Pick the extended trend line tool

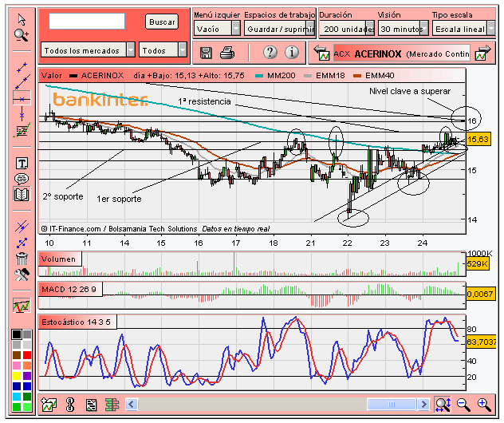point(22,81)
